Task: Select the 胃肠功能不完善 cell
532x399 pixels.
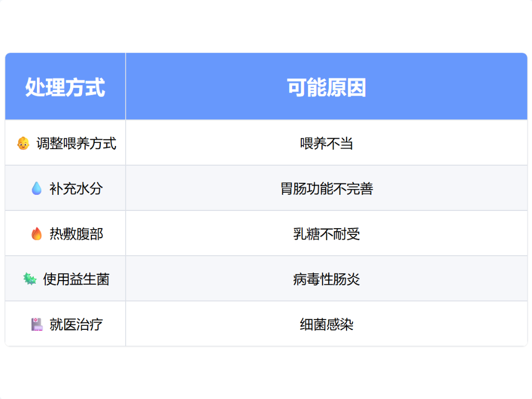Action: (x=326, y=189)
